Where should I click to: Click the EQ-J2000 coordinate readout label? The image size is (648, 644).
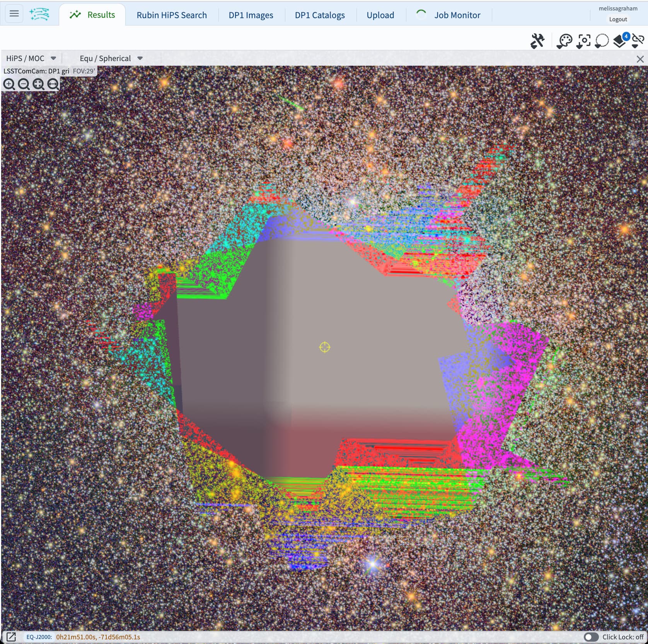pyautogui.click(x=39, y=637)
